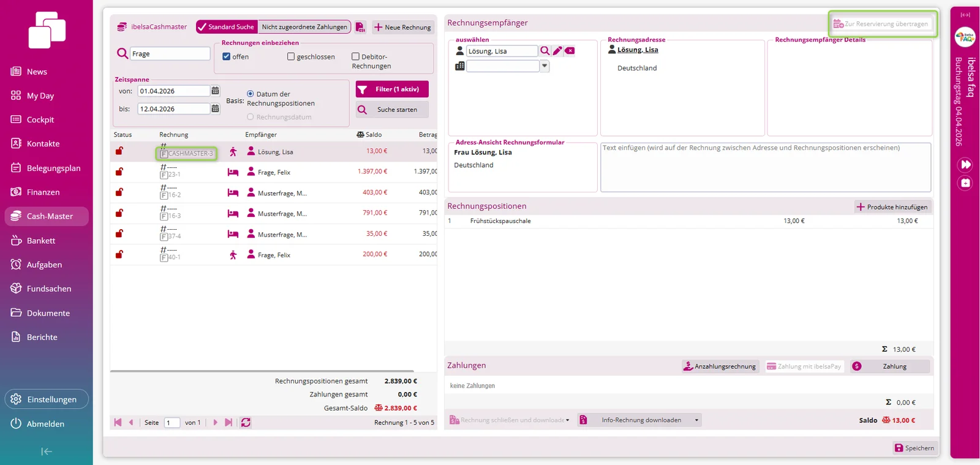The height and width of the screenshot is (465, 980).
Task: Click the invoice text insertion area
Action: point(766,167)
